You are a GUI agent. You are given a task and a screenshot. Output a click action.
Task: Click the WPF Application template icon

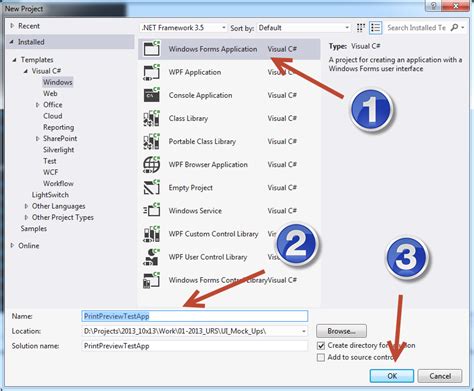tap(152, 72)
